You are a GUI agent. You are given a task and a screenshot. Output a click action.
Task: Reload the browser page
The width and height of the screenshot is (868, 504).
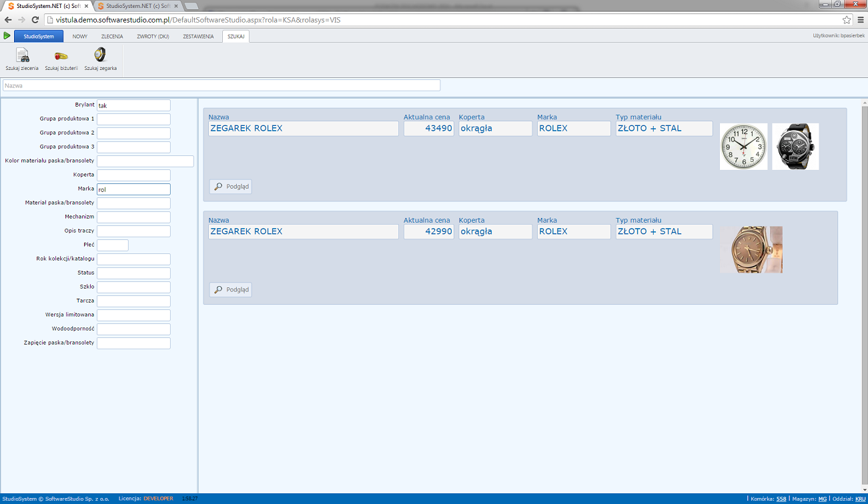tap(35, 20)
